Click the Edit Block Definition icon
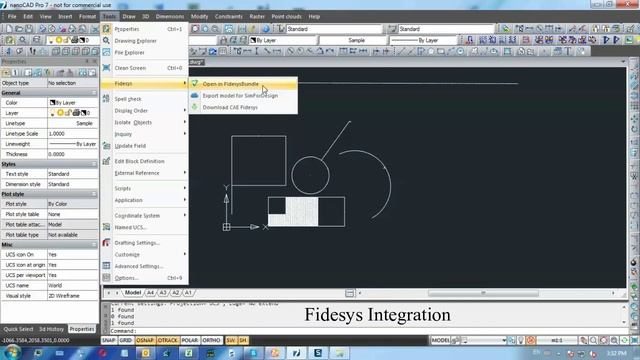640x360 pixels. pyautogui.click(x=106, y=161)
